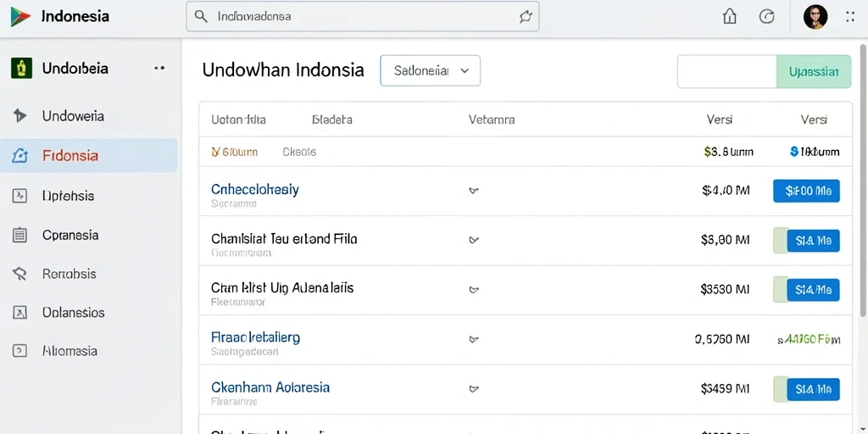Image resolution: width=868 pixels, height=434 pixels.
Task: Click blue button in Cnhecelohesiy row
Action: (806, 191)
